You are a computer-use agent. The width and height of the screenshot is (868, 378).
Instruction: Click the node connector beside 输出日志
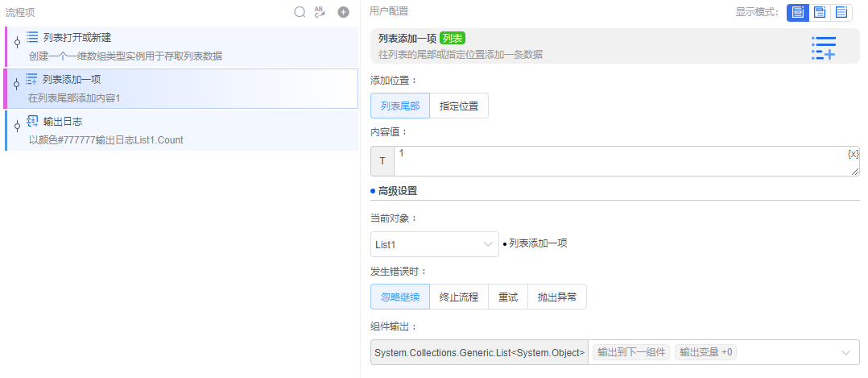[17, 127]
